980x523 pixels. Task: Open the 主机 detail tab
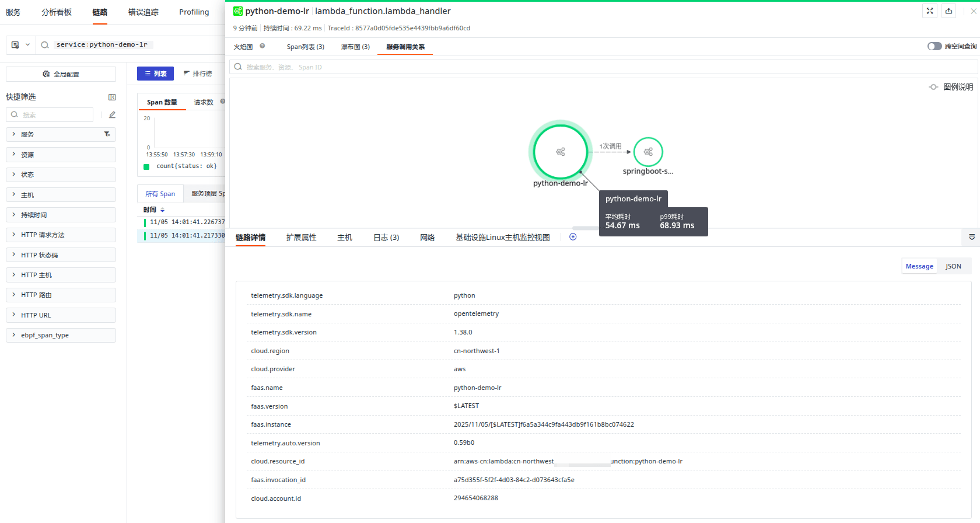coord(345,238)
